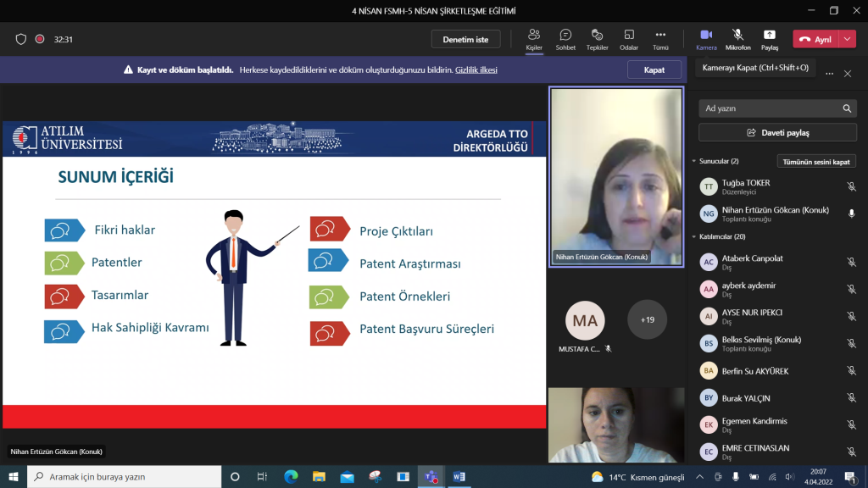Open participants panel three-dot options menu

(x=830, y=74)
